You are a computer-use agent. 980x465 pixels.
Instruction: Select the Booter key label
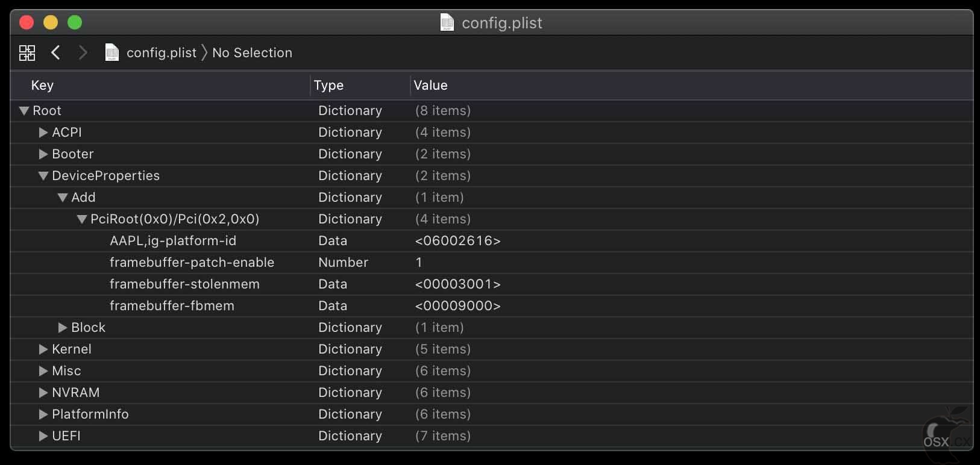[73, 154]
